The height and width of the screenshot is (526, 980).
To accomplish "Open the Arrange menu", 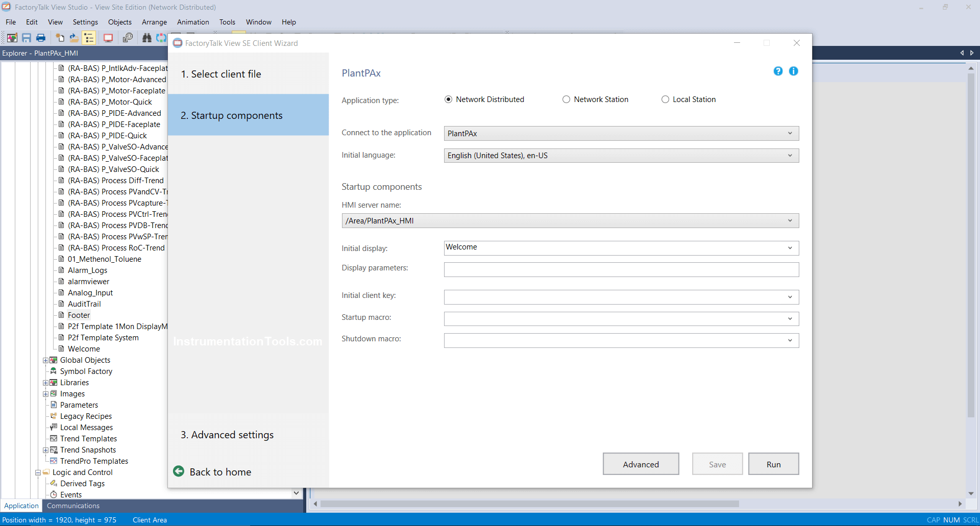I will [x=154, y=22].
